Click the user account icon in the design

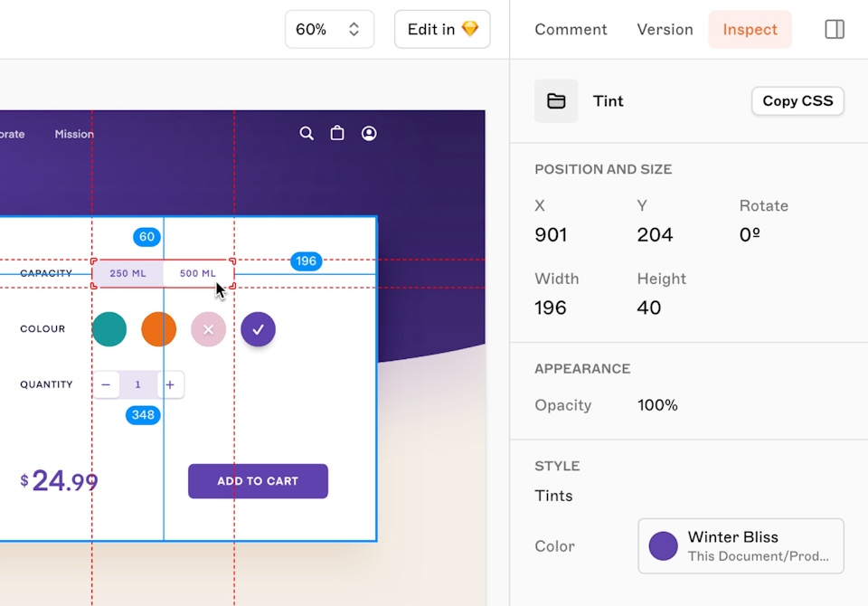point(369,134)
